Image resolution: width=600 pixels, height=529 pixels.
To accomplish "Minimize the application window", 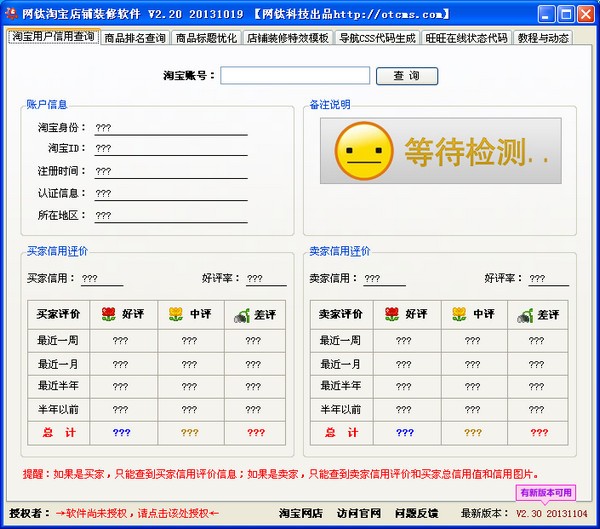I will point(546,14).
